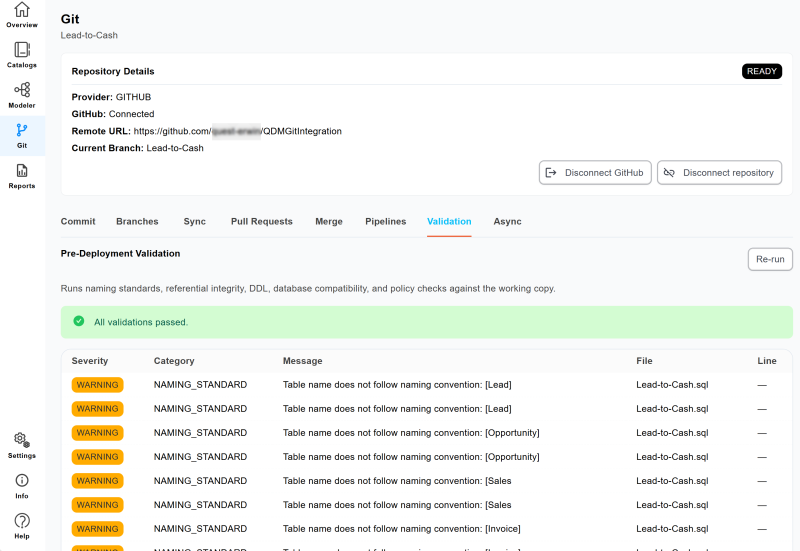Switch to the Pull Requests tab
The image size is (800, 551).
(262, 221)
